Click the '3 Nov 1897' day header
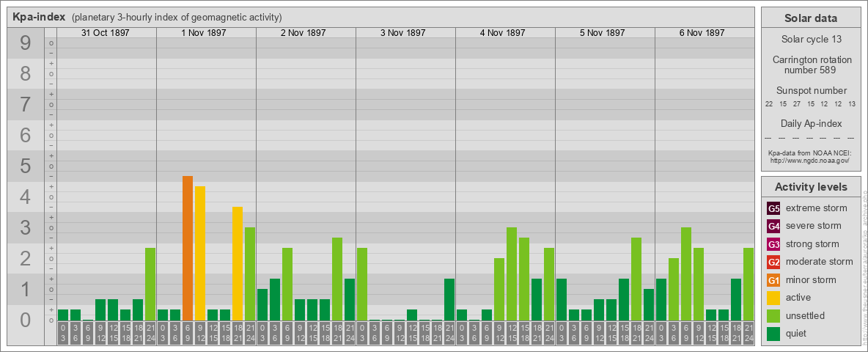Image resolution: width=868 pixels, height=352 pixels. (403, 33)
